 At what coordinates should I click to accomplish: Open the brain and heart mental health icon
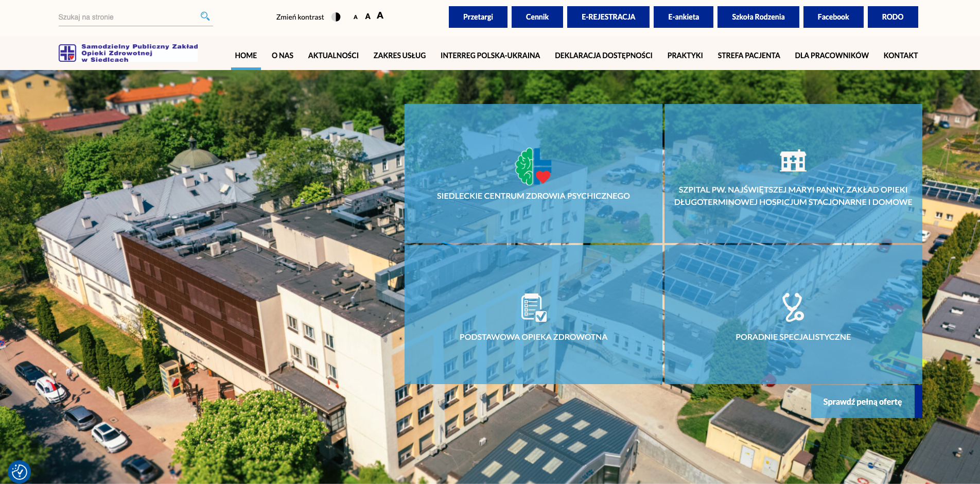533,166
